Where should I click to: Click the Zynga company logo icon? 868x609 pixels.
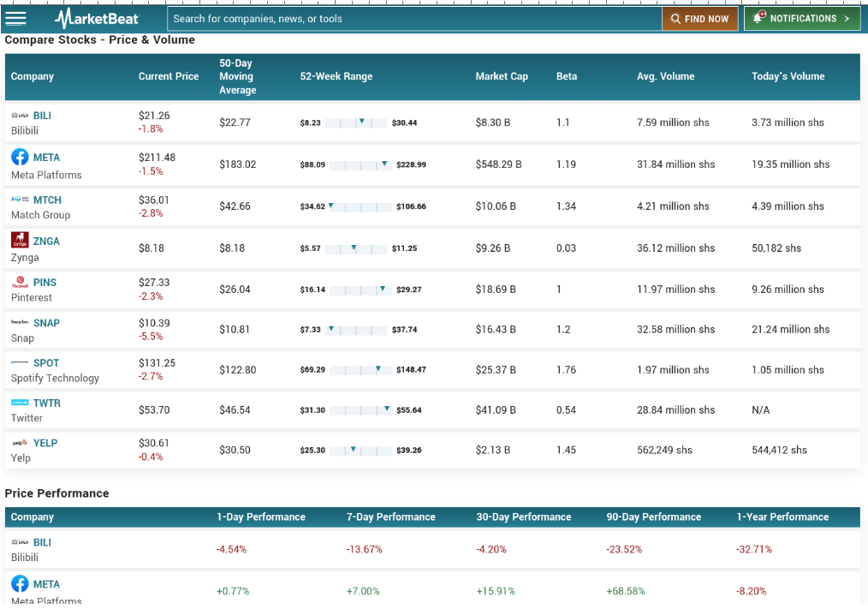pos(20,240)
